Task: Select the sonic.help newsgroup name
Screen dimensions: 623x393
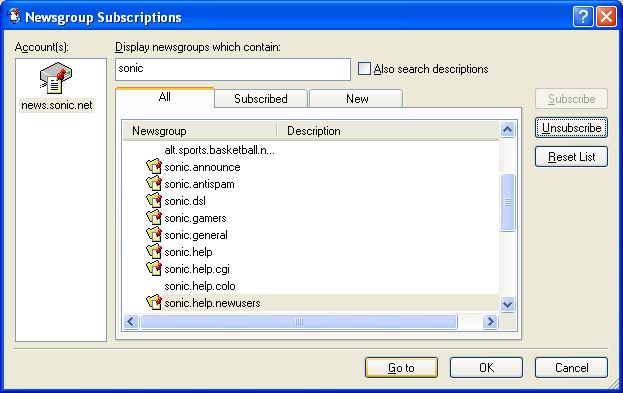Action: (188, 252)
